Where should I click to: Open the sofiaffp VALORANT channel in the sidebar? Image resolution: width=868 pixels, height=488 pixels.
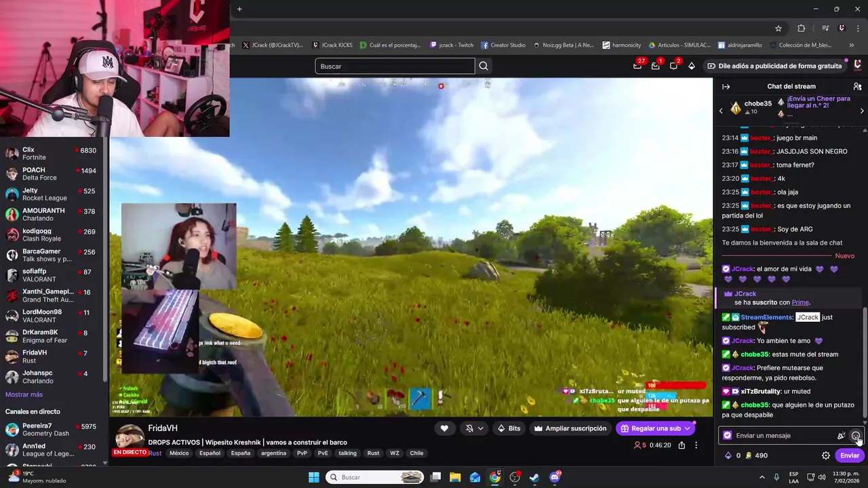pyautogui.click(x=52, y=275)
